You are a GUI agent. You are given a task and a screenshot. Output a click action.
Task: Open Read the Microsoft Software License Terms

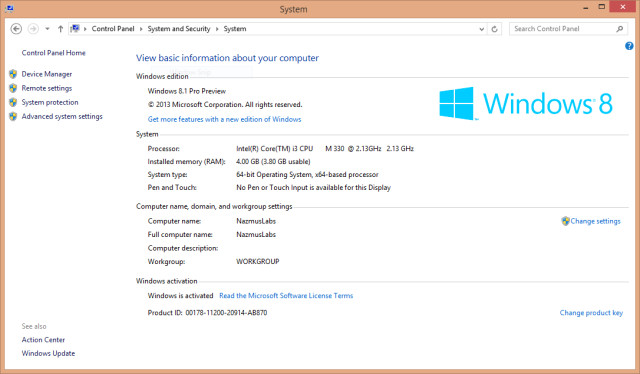[x=286, y=296]
